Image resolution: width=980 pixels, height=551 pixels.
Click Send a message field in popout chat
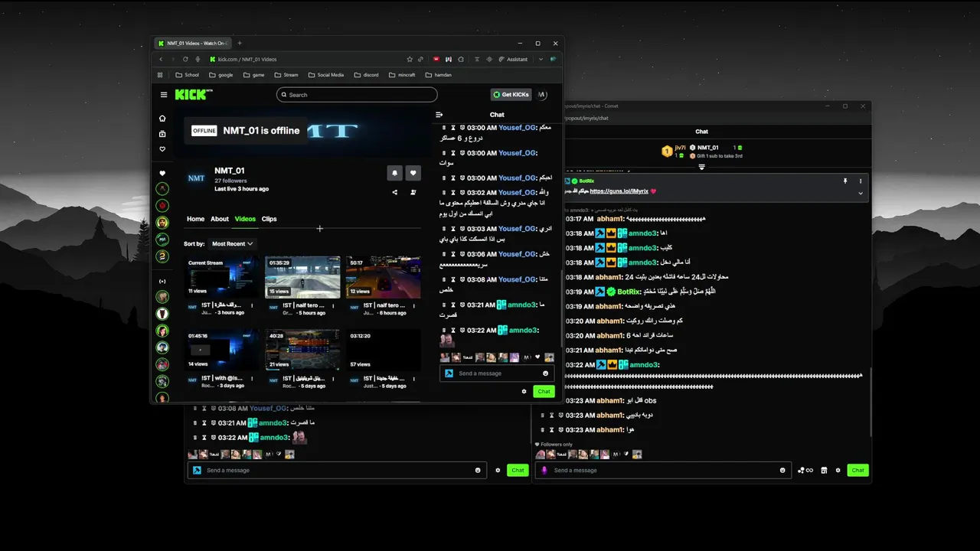pyautogui.click(x=664, y=470)
